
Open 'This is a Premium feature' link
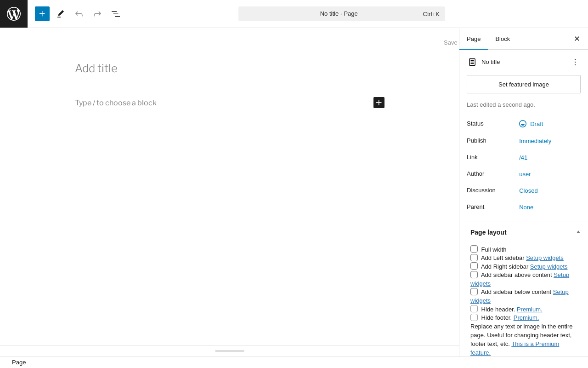[535, 344]
